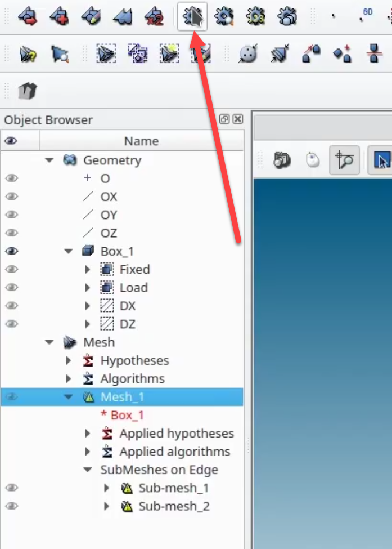Click the Merge Nodes sphere icon
Viewport: 392px width, 549px height.
248,53
